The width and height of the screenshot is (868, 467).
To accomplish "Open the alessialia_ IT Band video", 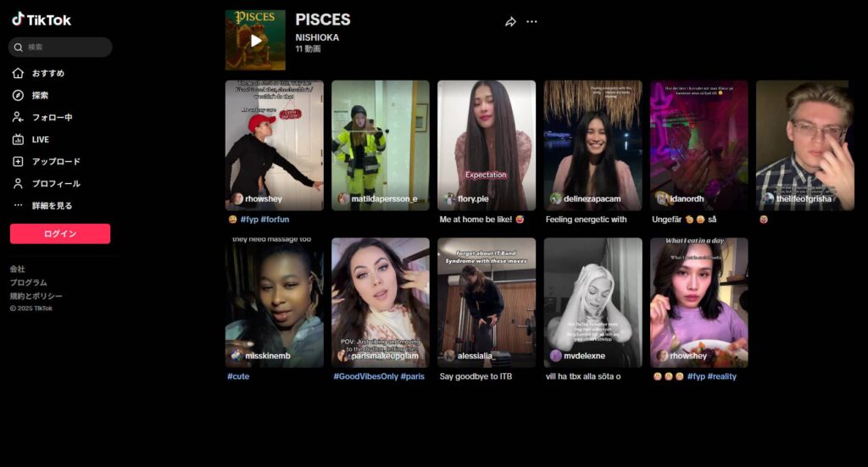I will pyautogui.click(x=487, y=303).
